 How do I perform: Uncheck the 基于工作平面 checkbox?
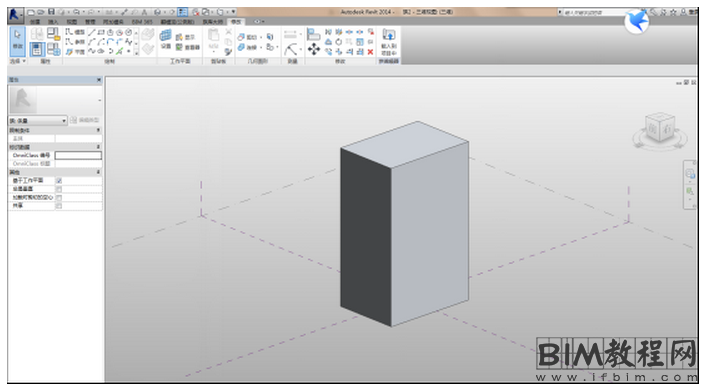point(59,180)
